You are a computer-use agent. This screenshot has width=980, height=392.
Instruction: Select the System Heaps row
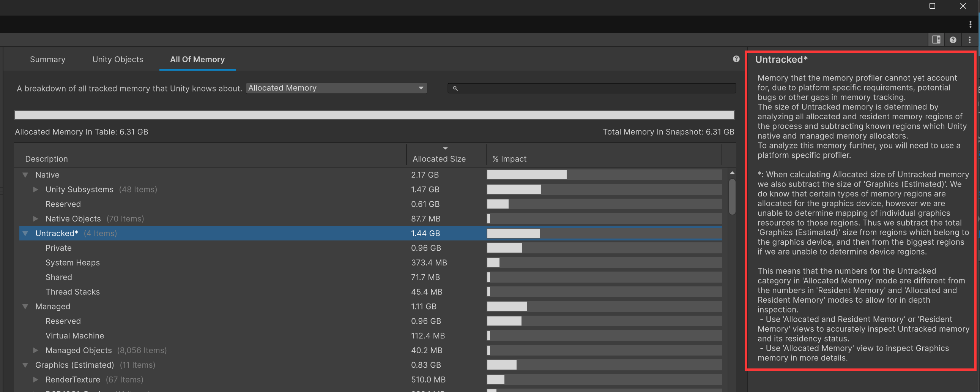point(72,262)
